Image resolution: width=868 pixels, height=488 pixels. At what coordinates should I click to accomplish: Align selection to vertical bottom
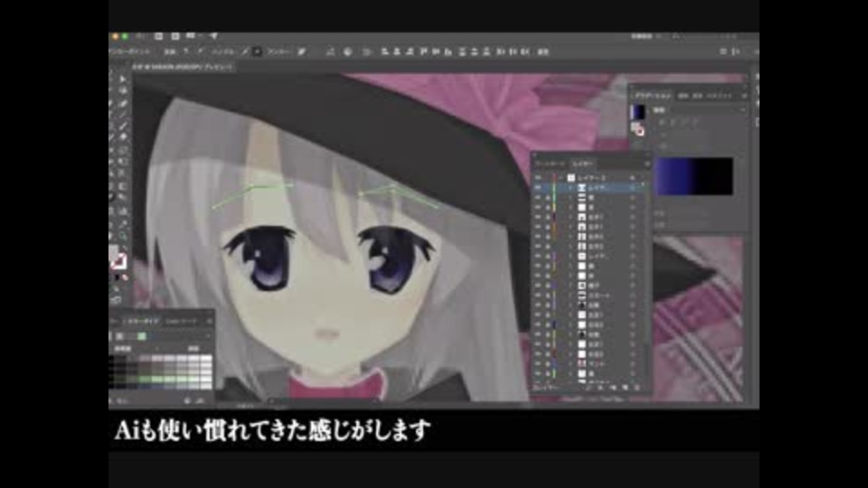tap(448, 52)
